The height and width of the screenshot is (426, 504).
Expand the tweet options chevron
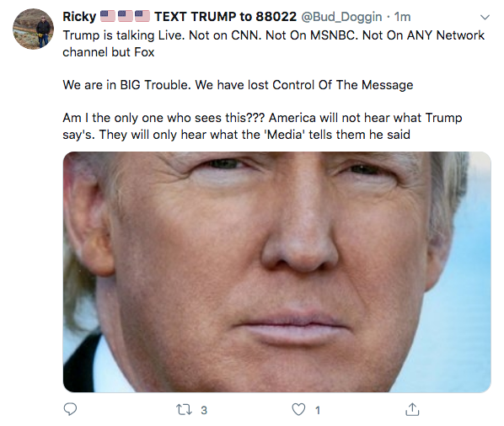pos(485,17)
